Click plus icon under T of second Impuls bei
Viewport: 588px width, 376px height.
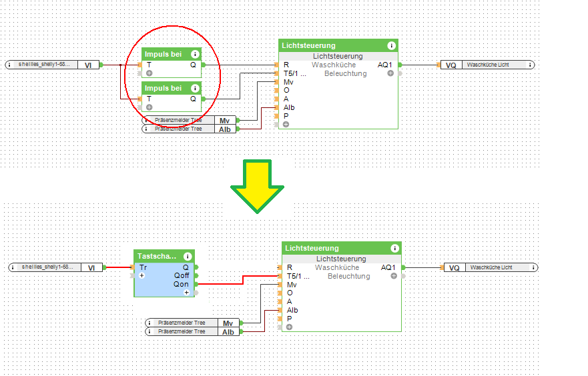click(150, 107)
